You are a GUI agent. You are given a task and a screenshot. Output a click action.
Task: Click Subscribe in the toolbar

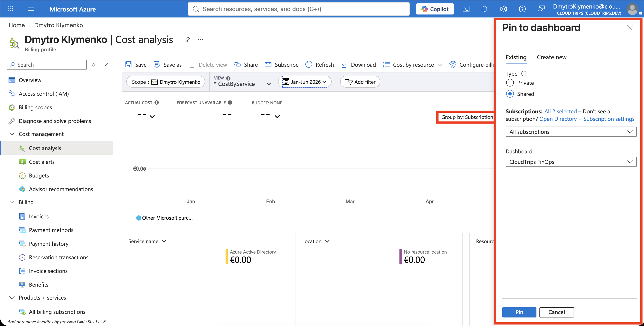point(281,65)
